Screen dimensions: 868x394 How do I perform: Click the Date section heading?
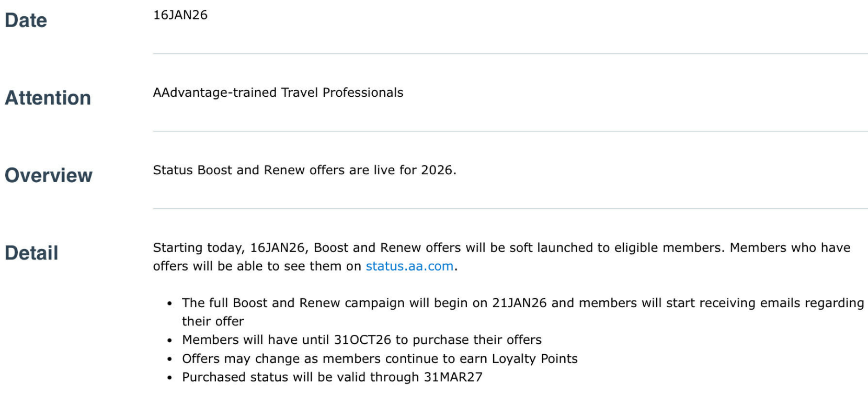pyautogui.click(x=26, y=20)
